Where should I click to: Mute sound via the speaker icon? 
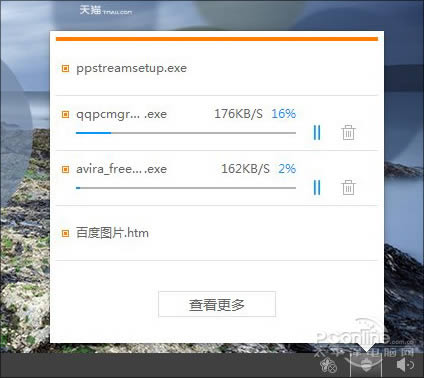[405, 365]
